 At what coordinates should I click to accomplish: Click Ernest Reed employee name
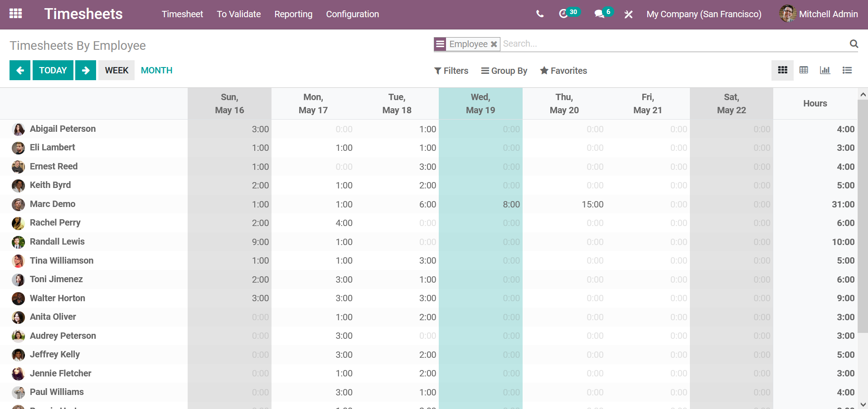[x=53, y=166]
